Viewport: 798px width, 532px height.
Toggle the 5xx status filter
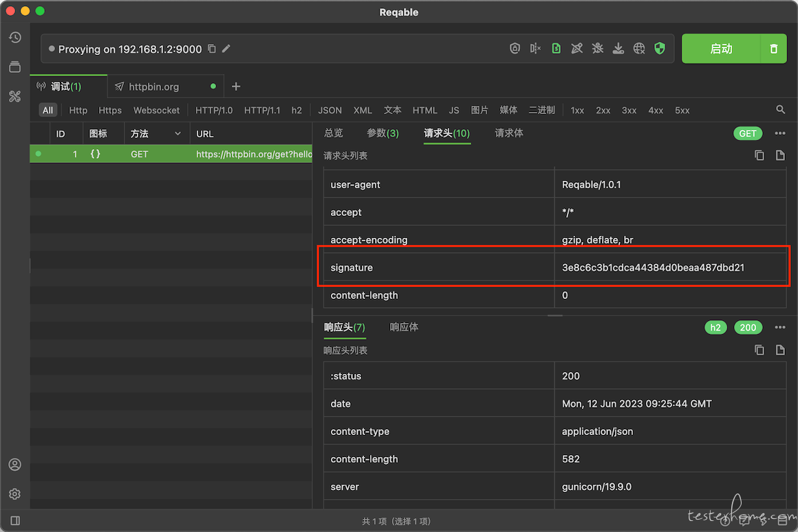682,111
